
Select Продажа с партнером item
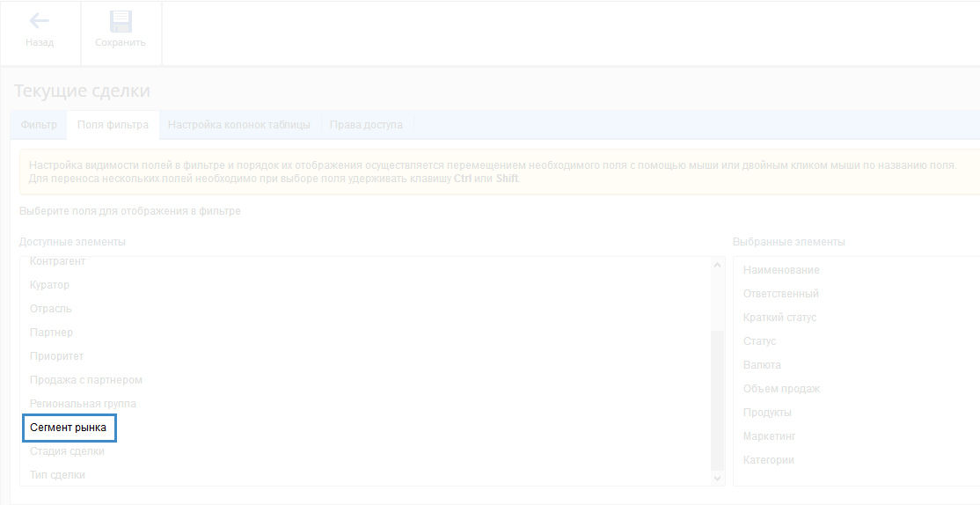pos(86,380)
